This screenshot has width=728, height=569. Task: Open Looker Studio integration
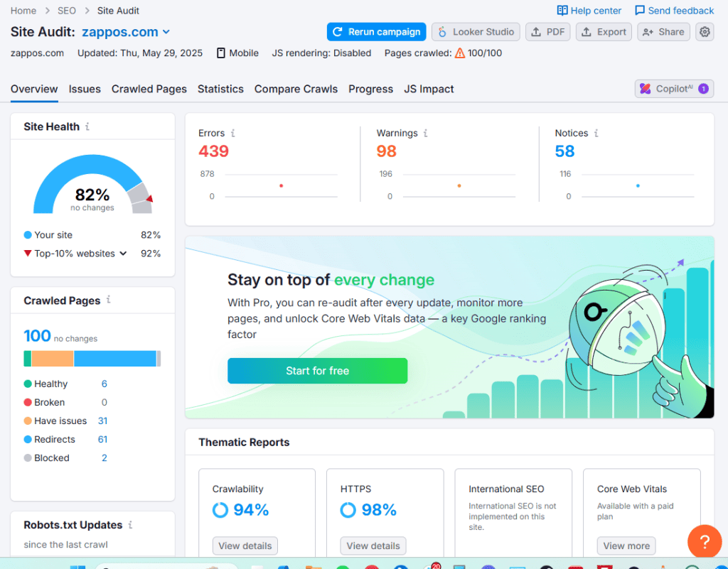click(476, 32)
